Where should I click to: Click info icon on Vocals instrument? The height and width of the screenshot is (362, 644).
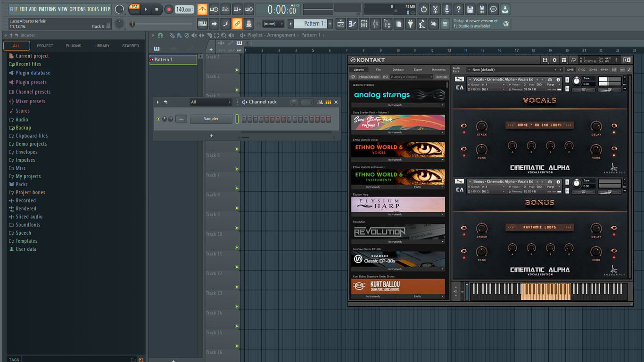click(558, 80)
